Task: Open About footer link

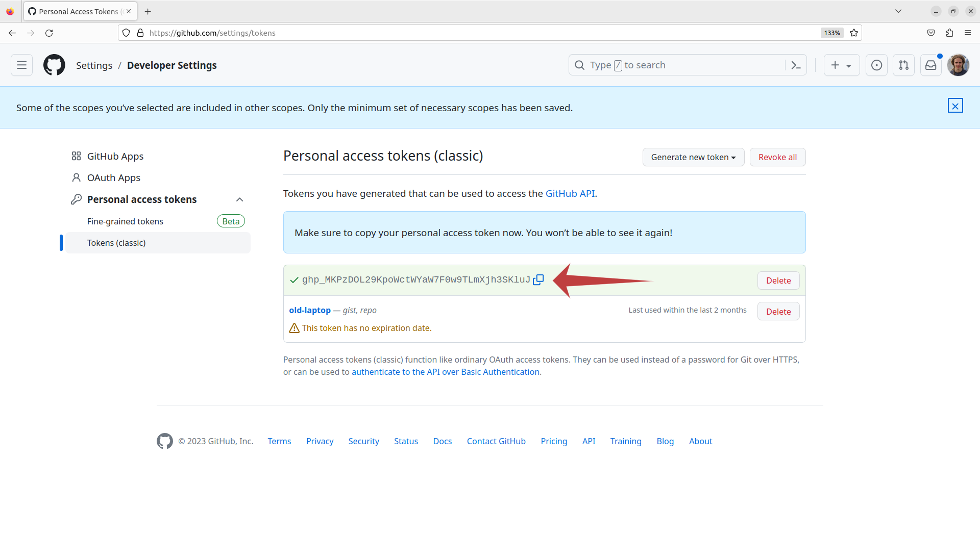Action: coord(700,441)
